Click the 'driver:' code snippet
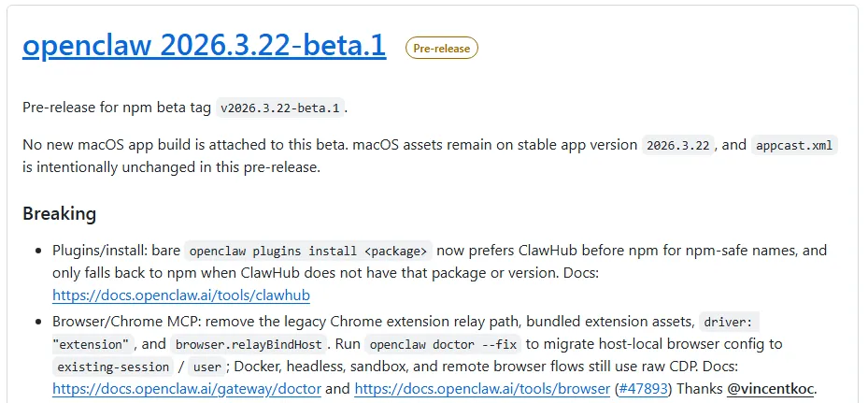This screenshot has height=403, width=868. [733, 321]
